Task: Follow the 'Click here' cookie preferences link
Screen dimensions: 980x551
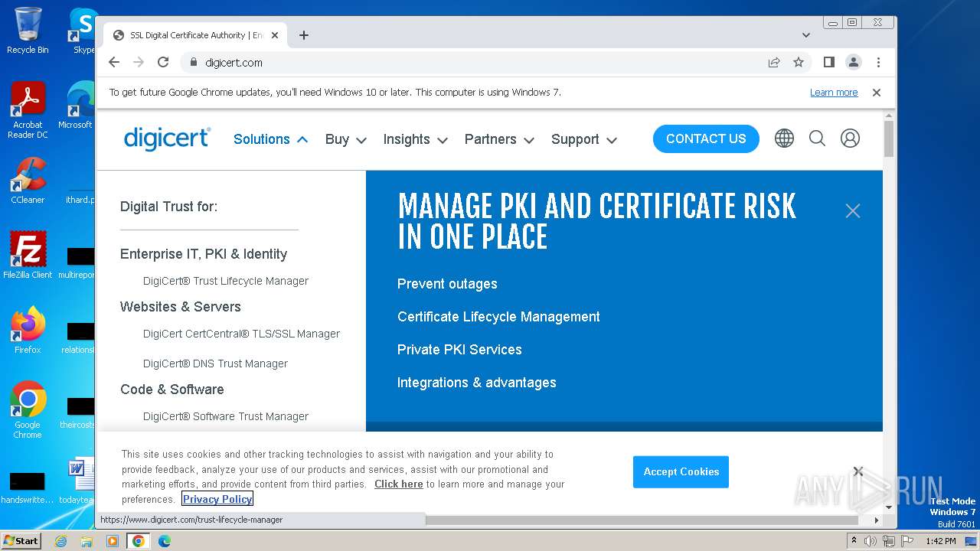Action: pos(398,484)
